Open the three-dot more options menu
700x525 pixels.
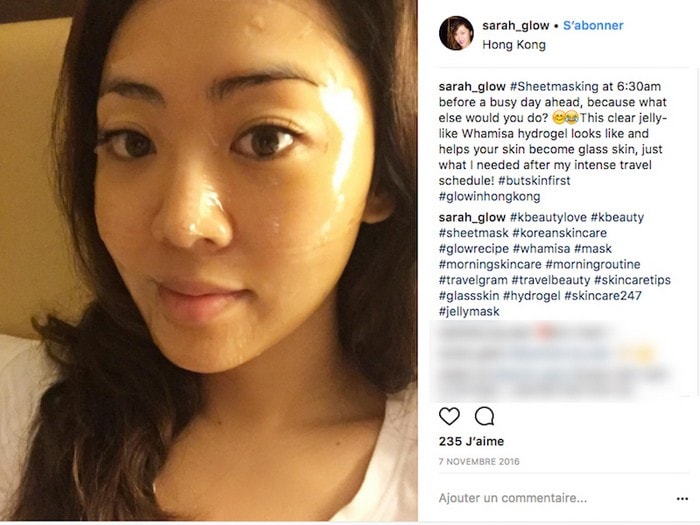pos(682,499)
